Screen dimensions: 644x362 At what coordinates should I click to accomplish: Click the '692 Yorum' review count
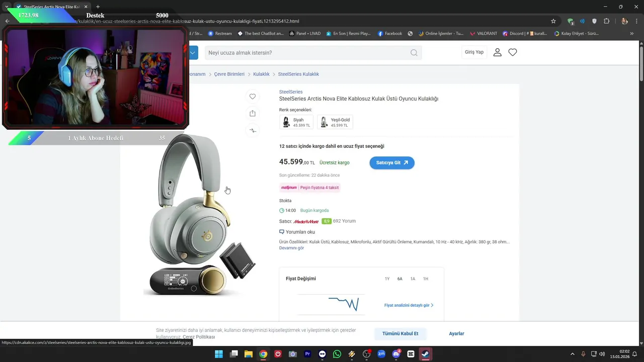pos(344,221)
